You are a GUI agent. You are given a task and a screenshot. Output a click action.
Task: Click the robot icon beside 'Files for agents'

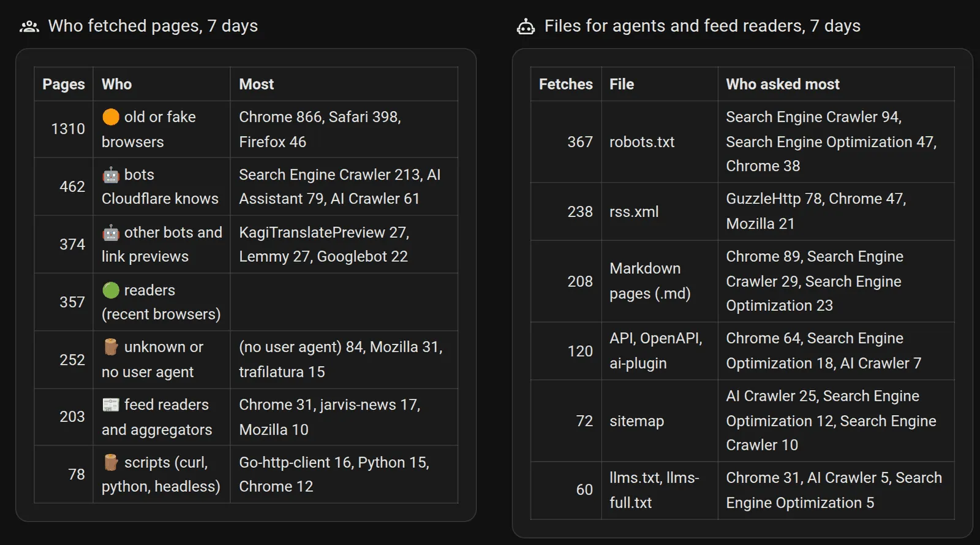pos(526,26)
